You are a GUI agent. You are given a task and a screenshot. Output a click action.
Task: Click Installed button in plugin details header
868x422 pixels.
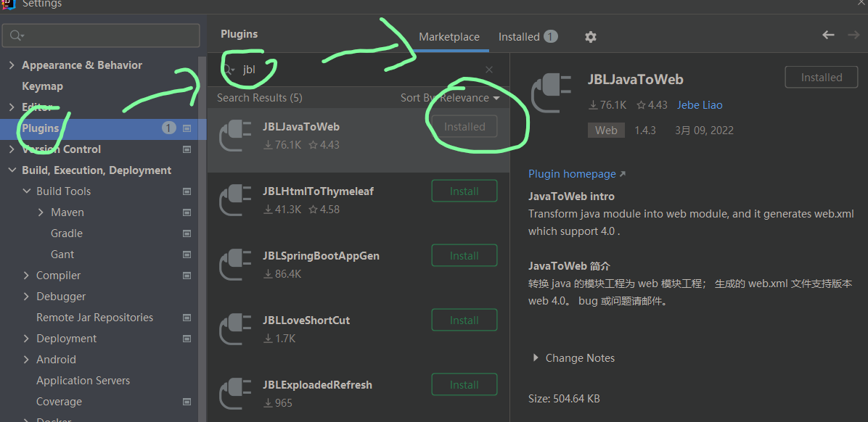click(x=822, y=78)
